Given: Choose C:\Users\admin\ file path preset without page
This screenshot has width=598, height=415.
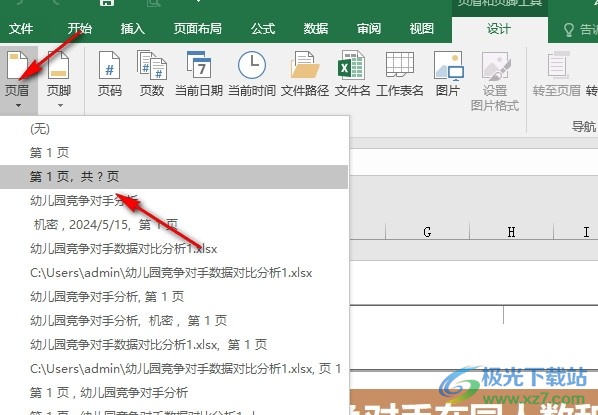Looking at the screenshot, I should [174, 273].
